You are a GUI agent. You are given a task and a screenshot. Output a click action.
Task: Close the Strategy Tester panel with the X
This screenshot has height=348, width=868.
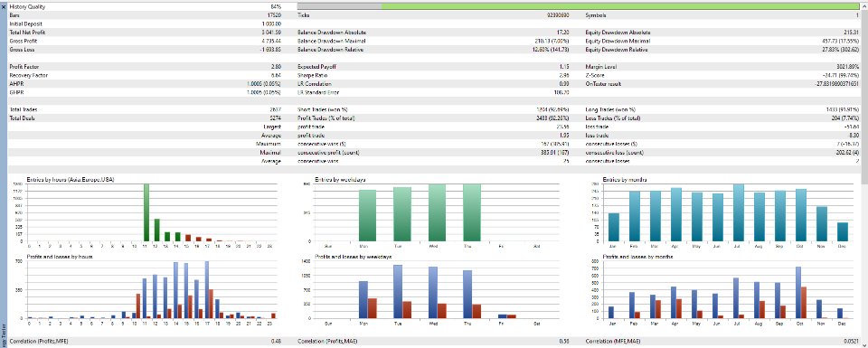(x=4, y=7)
